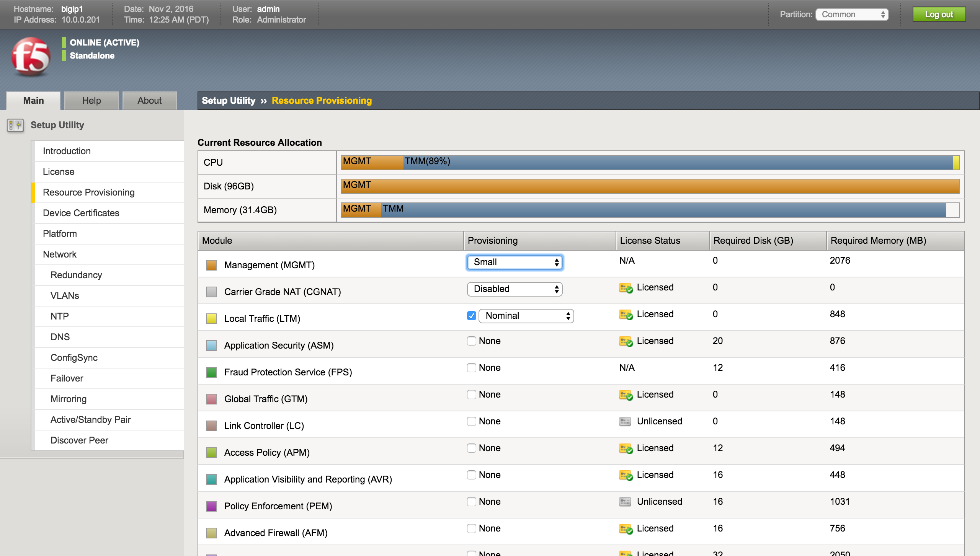Open the Discover Peer sidebar link
This screenshot has width=980, height=556.
coord(109,440)
